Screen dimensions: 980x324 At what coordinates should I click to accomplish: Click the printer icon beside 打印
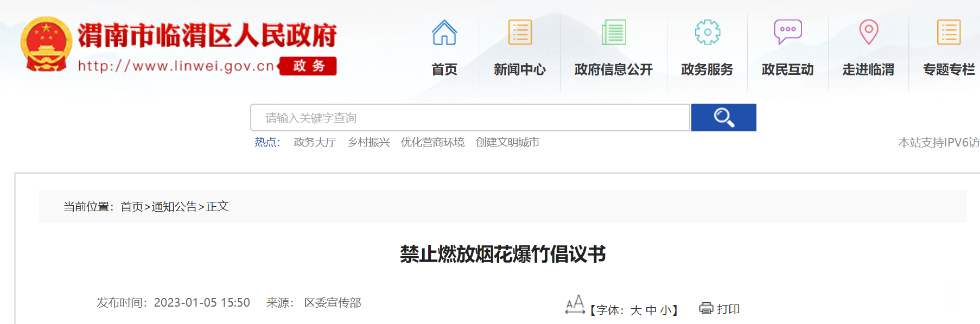pyautogui.click(x=706, y=309)
